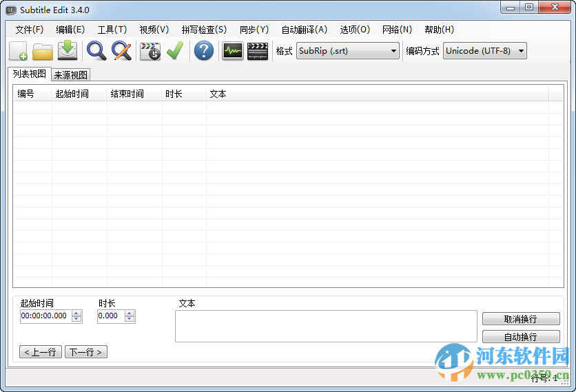Maximize the Subtitle Edit window
Screen dimensions: 576x392
tap(529, 8)
